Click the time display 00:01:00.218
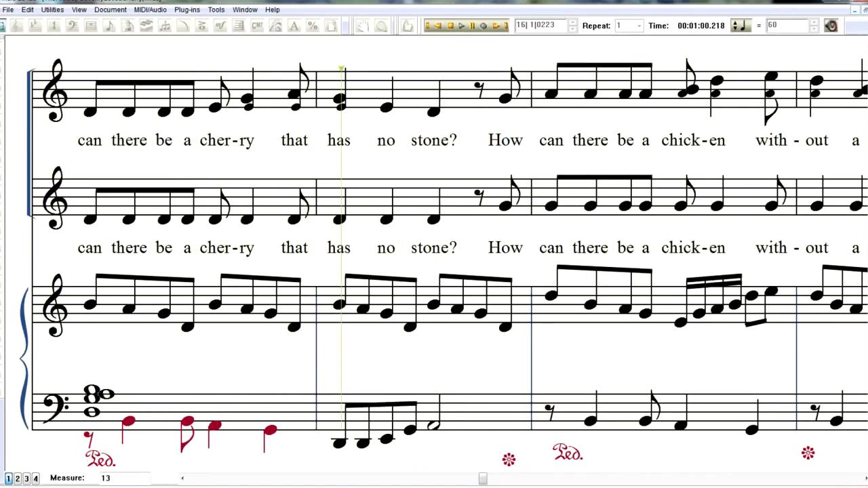Image resolution: width=868 pixels, height=488 pixels. click(x=701, y=26)
